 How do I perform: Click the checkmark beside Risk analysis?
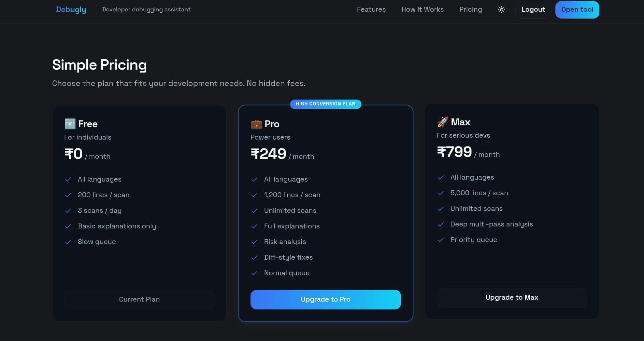point(254,242)
